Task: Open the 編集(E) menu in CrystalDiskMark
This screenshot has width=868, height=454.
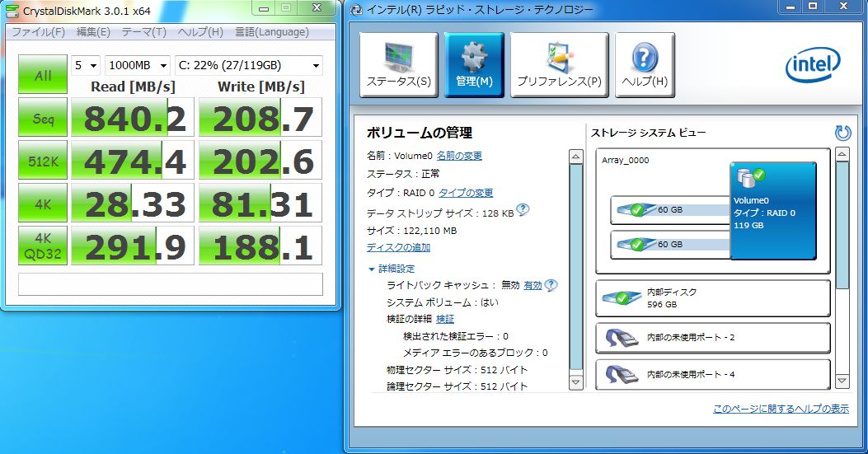Action: coord(93,32)
